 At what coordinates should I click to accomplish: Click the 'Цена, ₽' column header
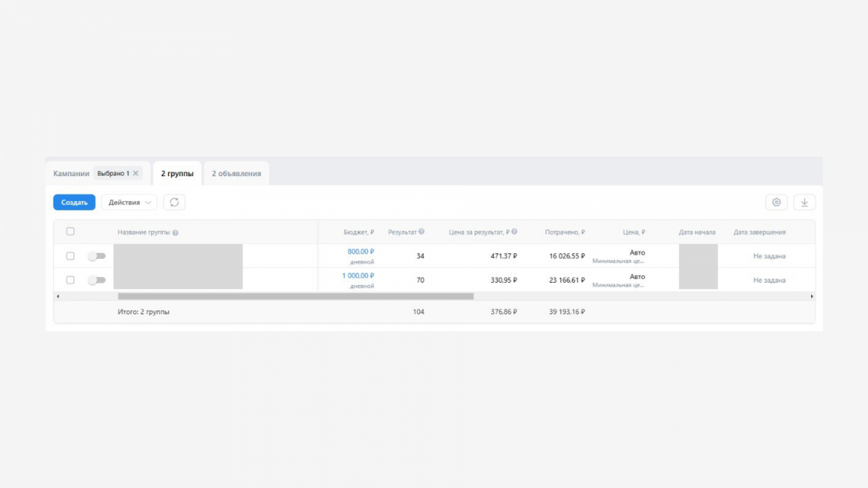(634, 232)
